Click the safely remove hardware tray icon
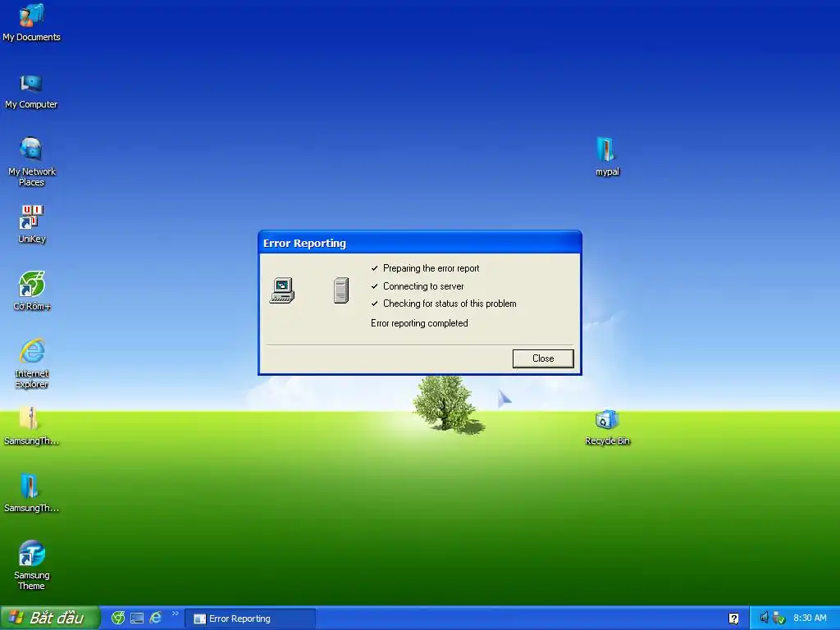Viewport: 840px width, 630px height. 779,619
